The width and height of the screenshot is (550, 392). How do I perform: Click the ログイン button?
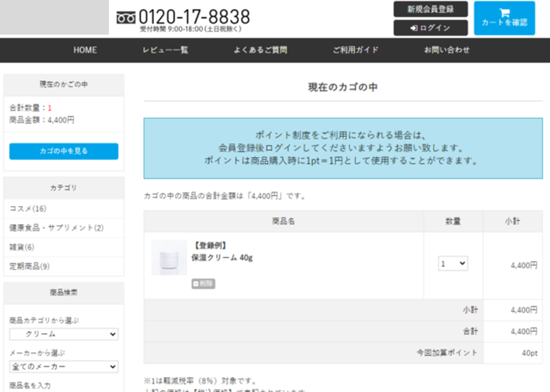click(430, 28)
